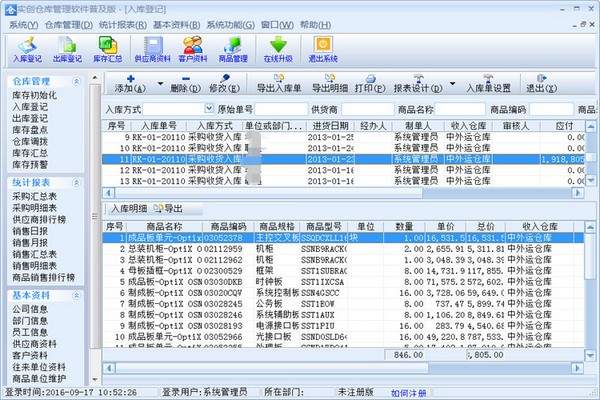This screenshot has height=400, width=600.
Task: Click the 导出入库单 button
Action: 279,88
